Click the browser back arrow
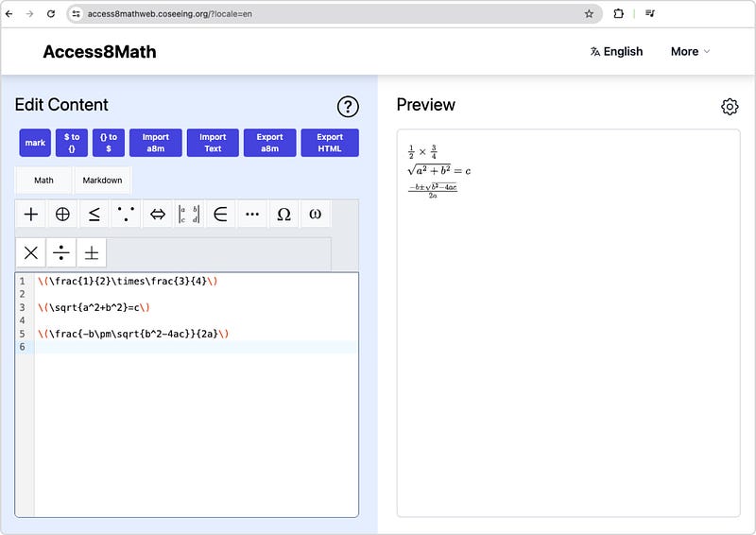Viewport: 756px width, 535px height. pos(9,14)
